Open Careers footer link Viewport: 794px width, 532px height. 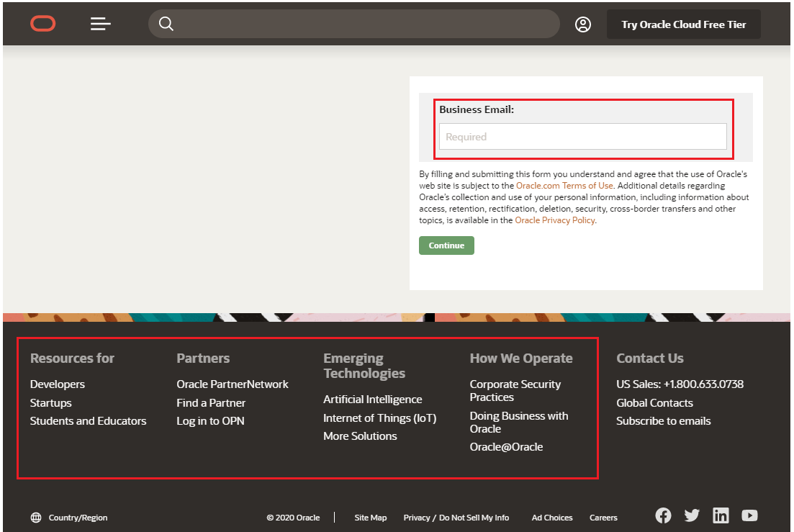(x=603, y=518)
